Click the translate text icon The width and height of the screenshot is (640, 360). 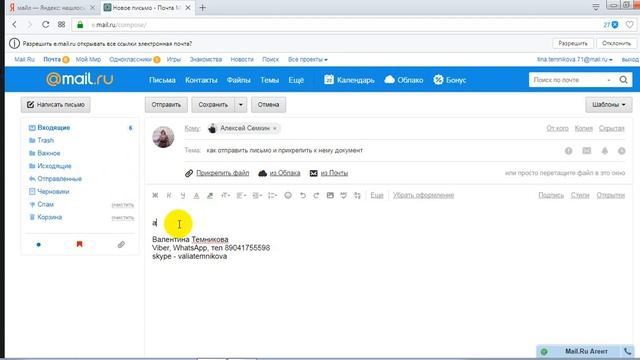[x=358, y=196]
